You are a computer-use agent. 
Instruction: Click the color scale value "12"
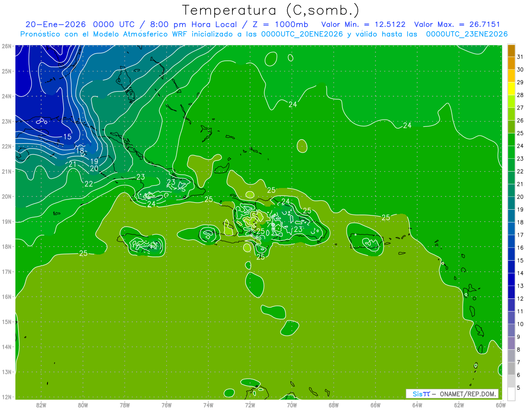click(x=520, y=298)
